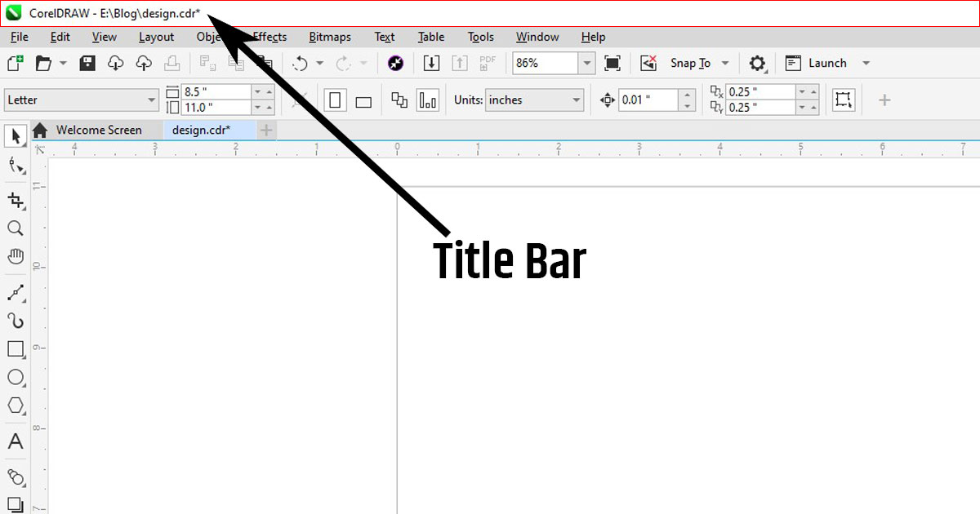Switch to the Welcome Screen tab
980x514 pixels.
[x=98, y=130]
